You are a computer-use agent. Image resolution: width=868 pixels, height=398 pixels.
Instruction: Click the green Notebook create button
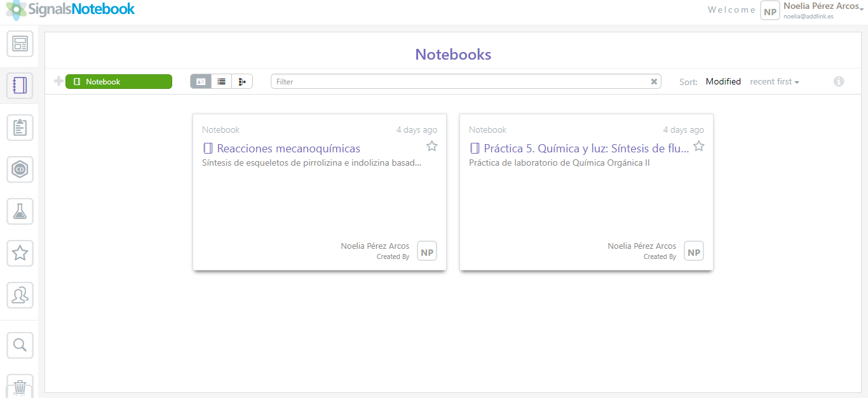tap(119, 81)
